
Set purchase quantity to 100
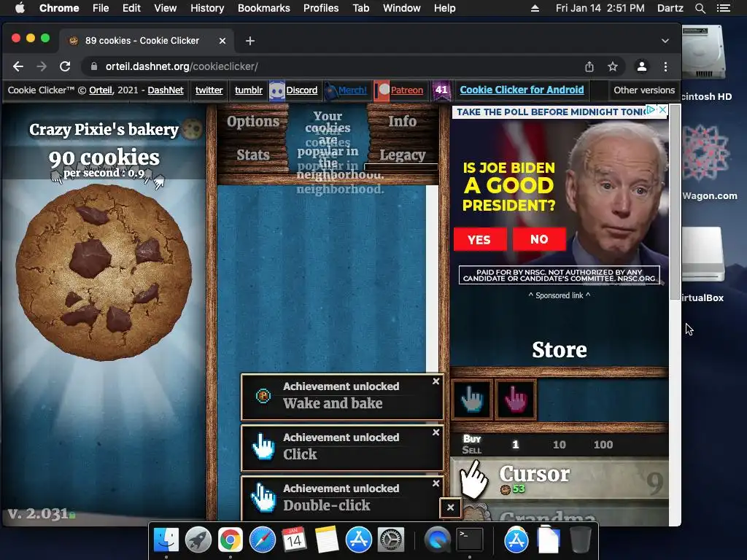point(603,444)
